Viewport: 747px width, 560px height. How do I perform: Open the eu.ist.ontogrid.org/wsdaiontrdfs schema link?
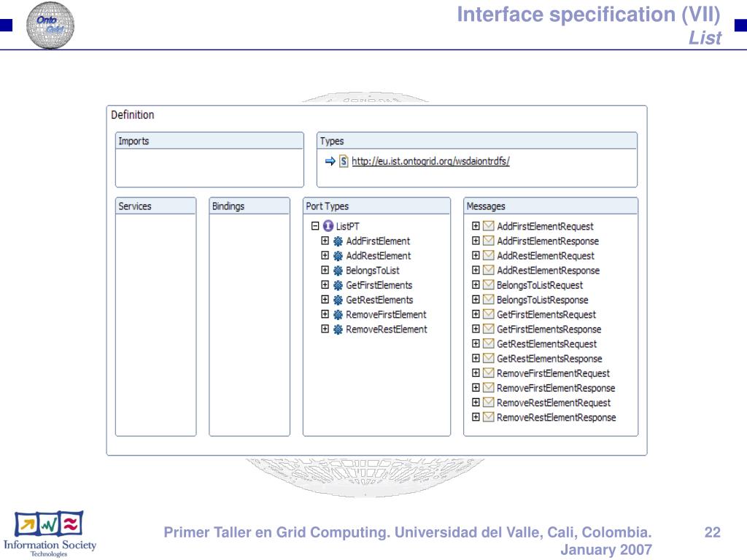[430, 161]
